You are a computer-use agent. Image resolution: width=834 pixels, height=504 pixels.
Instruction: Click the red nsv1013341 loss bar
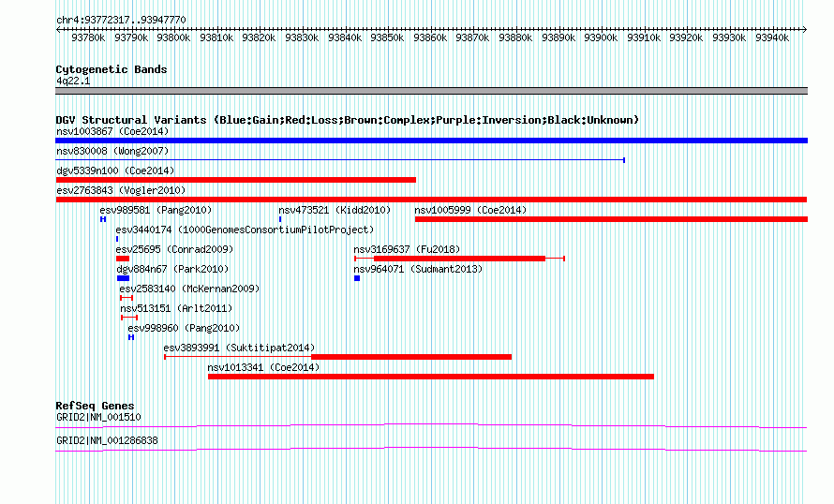coord(431,377)
